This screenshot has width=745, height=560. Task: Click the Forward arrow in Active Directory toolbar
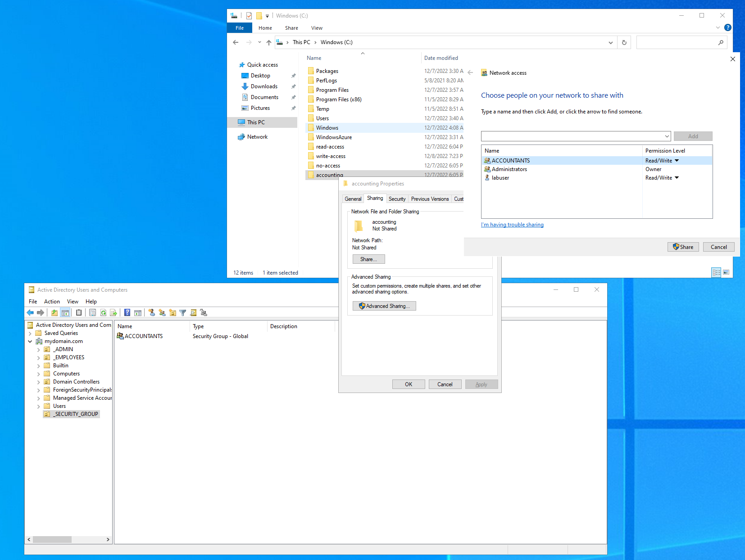[41, 312]
